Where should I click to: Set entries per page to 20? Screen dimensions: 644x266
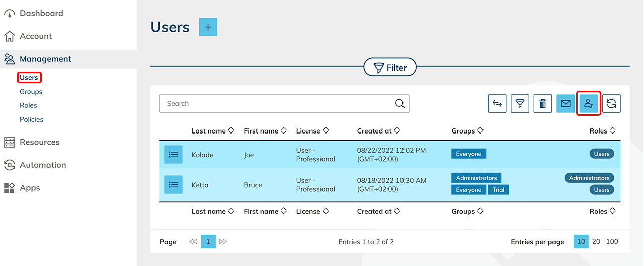click(596, 242)
